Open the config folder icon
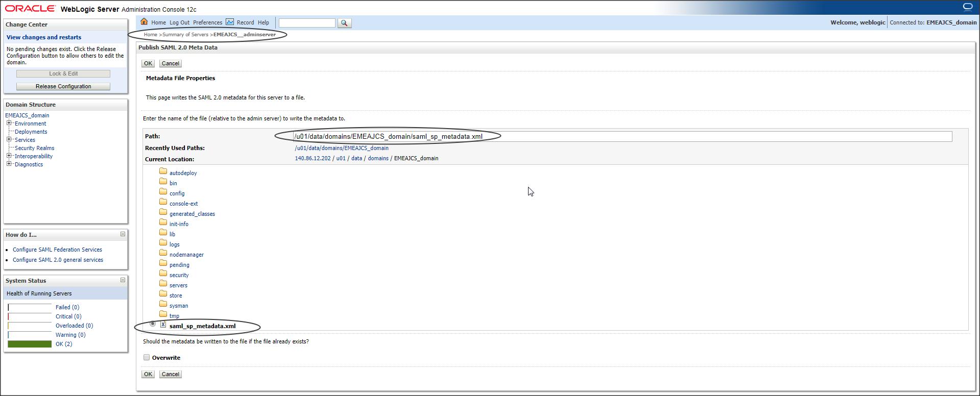The image size is (980, 396). (x=163, y=192)
